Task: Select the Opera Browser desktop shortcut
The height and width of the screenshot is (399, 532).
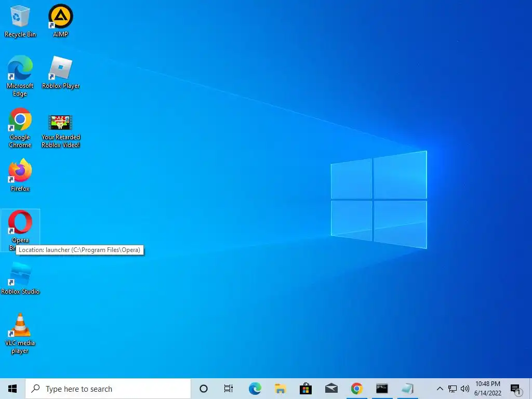Action: 20,230
